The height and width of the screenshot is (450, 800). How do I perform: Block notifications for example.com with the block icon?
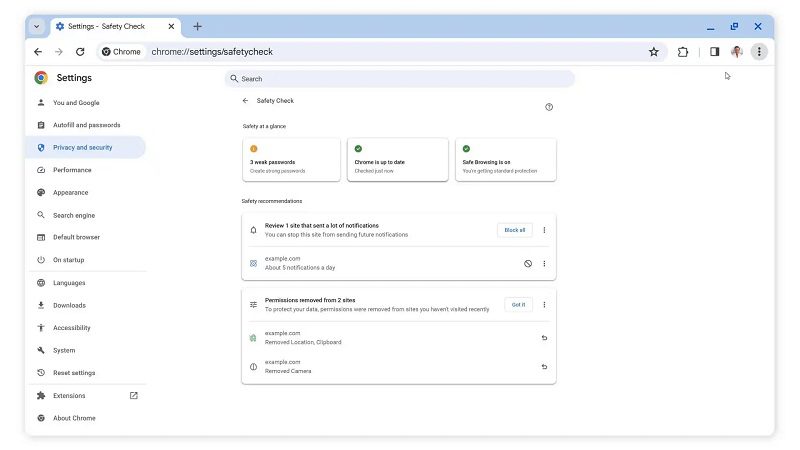528,264
